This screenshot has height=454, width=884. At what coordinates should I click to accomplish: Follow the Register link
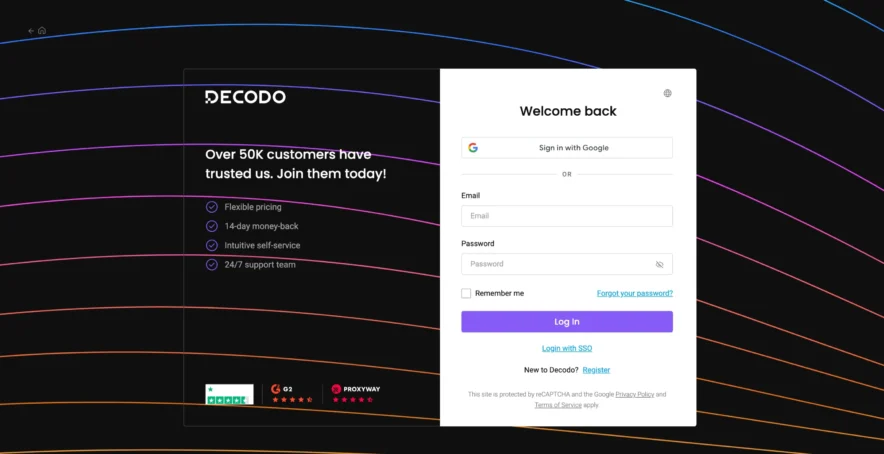[596, 370]
